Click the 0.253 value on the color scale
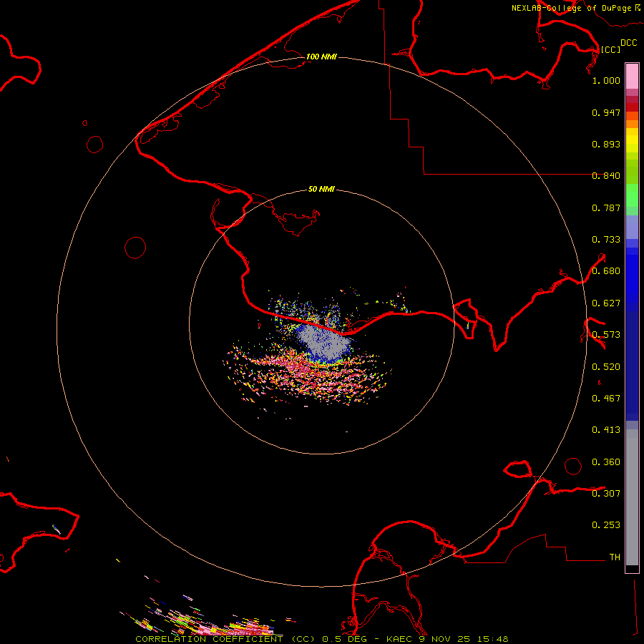 pyautogui.click(x=606, y=525)
